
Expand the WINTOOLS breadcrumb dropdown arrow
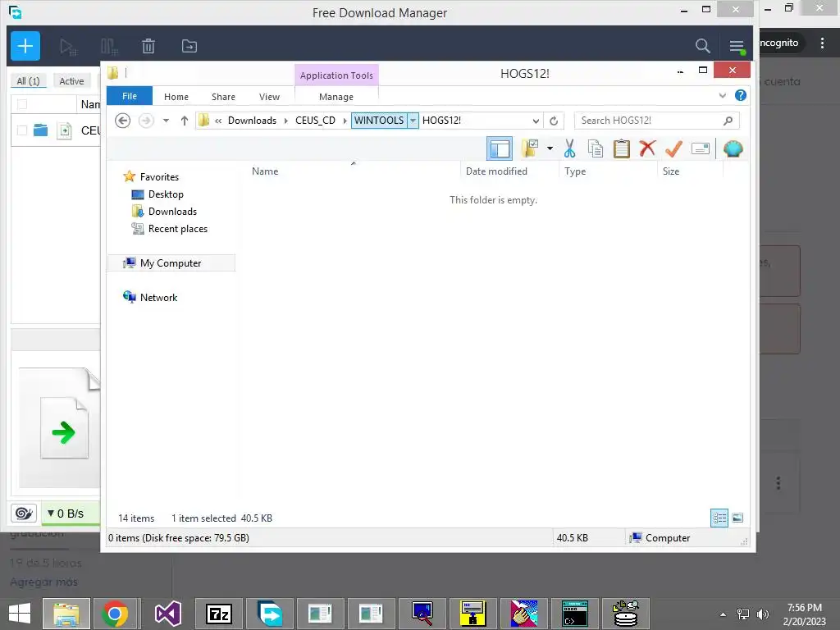click(x=413, y=121)
